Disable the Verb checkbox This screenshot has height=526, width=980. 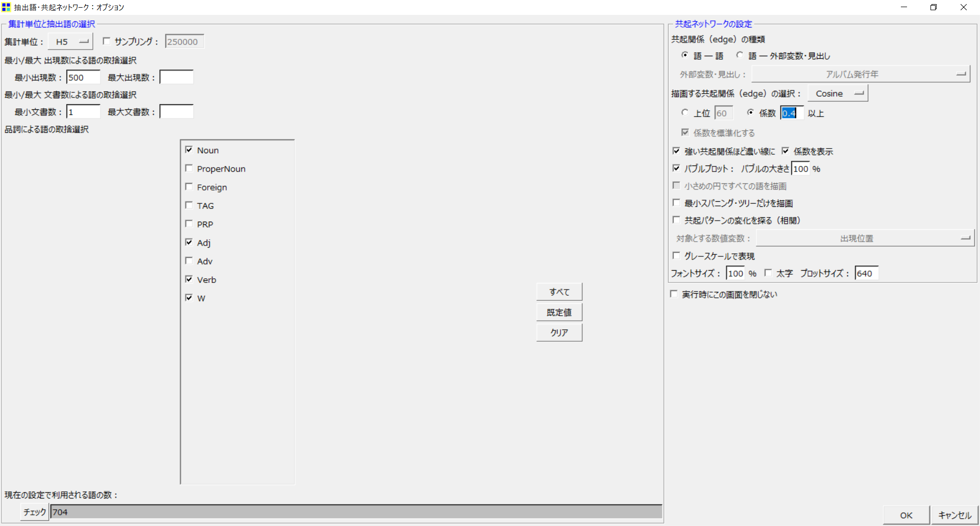[189, 278]
